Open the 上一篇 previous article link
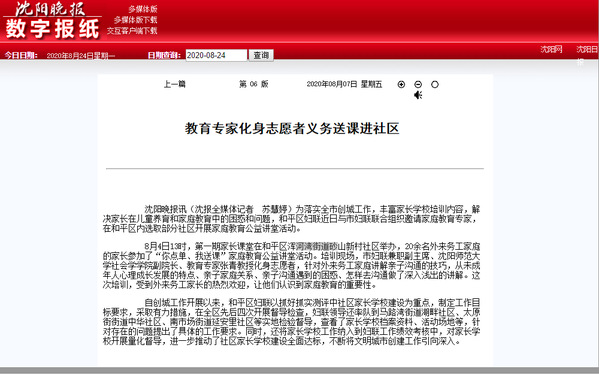This screenshot has width=599, height=374. click(x=175, y=84)
